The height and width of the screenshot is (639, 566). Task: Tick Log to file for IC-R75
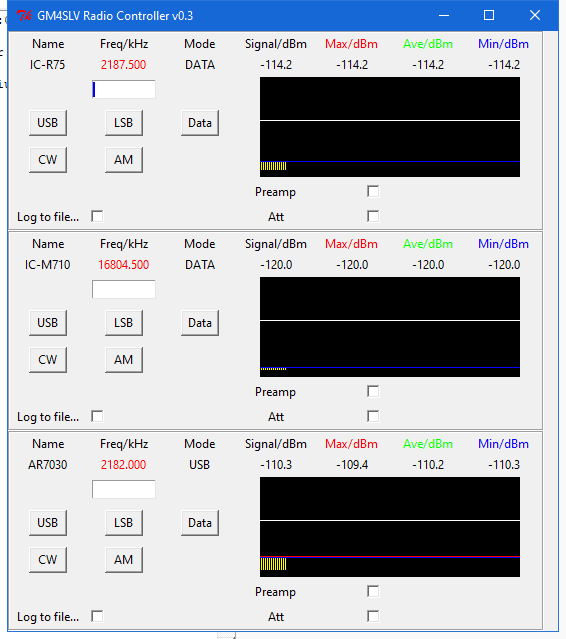coord(97,216)
